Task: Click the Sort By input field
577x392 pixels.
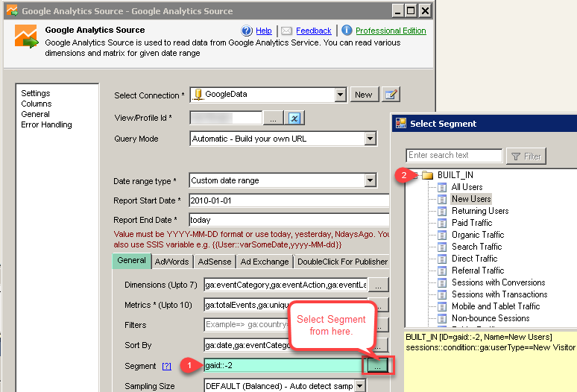Action: [247, 345]
